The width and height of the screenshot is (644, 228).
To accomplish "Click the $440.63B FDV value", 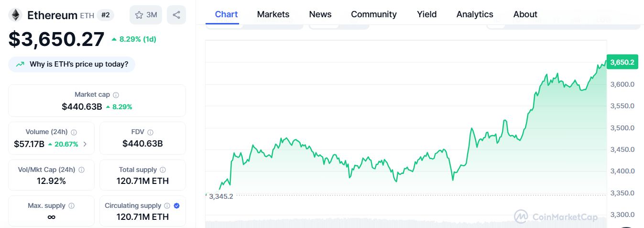I will click(142, 144).
